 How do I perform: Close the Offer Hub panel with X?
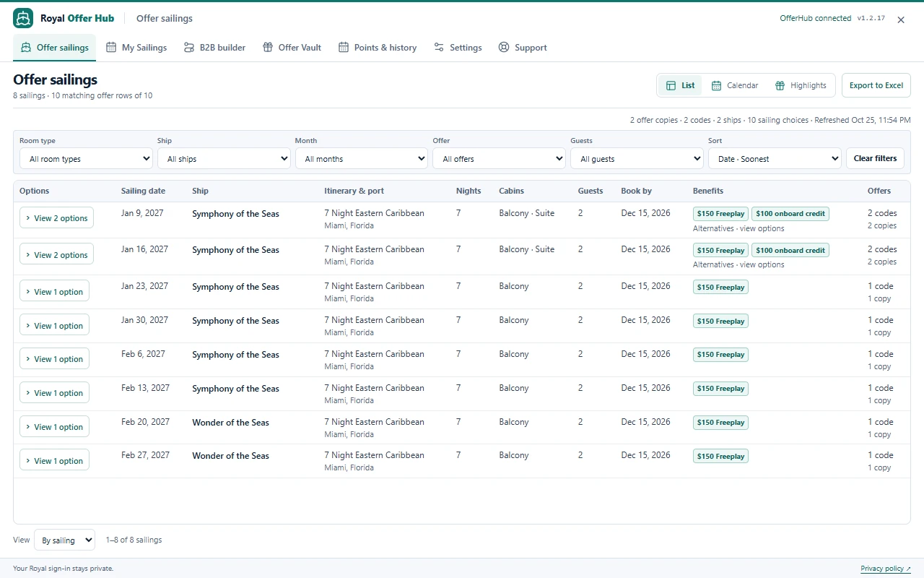901,20
